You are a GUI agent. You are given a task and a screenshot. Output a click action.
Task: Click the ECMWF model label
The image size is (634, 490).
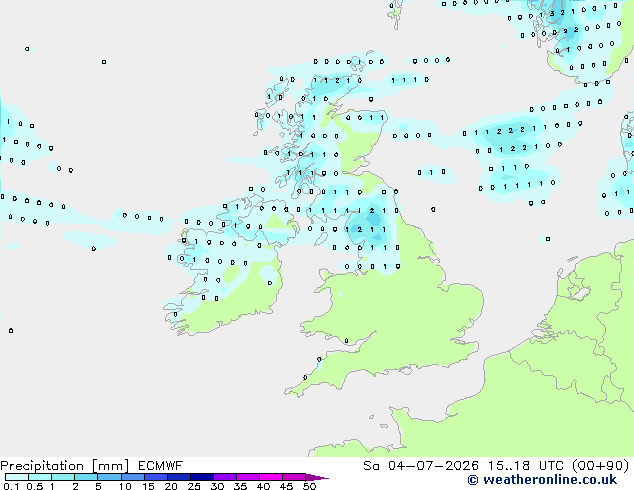[161, 466]
